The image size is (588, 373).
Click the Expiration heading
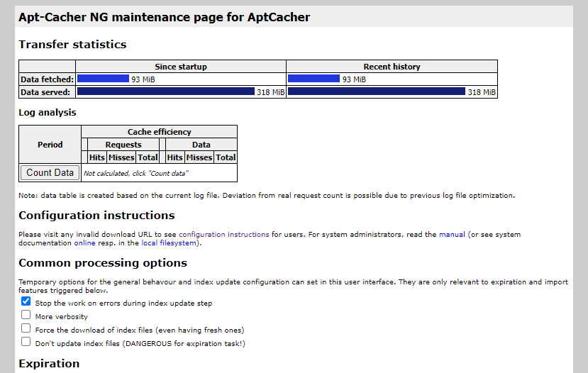click(49, 364)
